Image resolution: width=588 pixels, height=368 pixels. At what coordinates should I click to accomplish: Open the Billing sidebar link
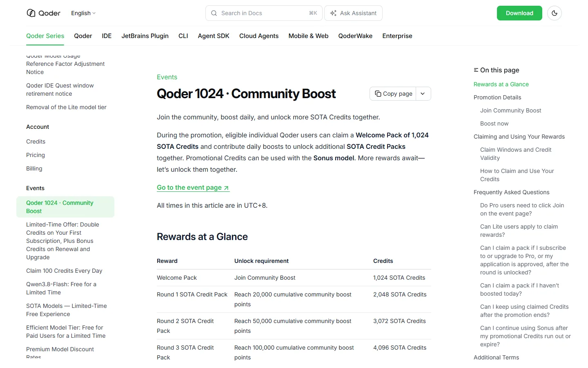pos(34,168)
